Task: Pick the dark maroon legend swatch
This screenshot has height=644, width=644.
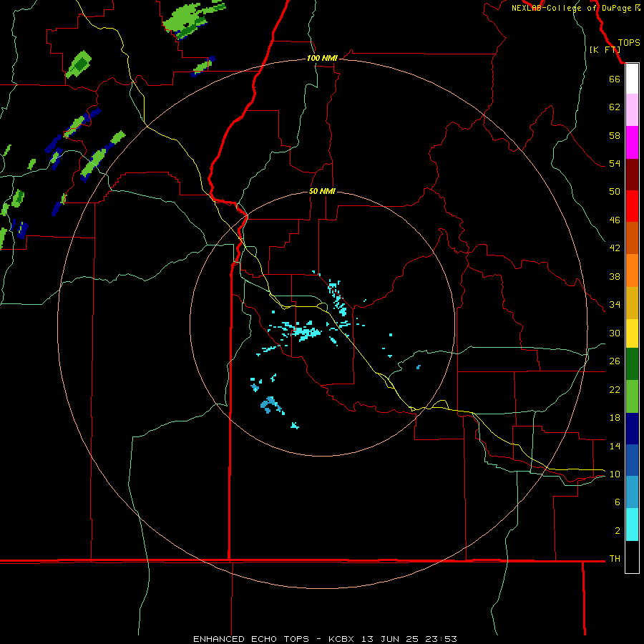Action: coord(632,175)
